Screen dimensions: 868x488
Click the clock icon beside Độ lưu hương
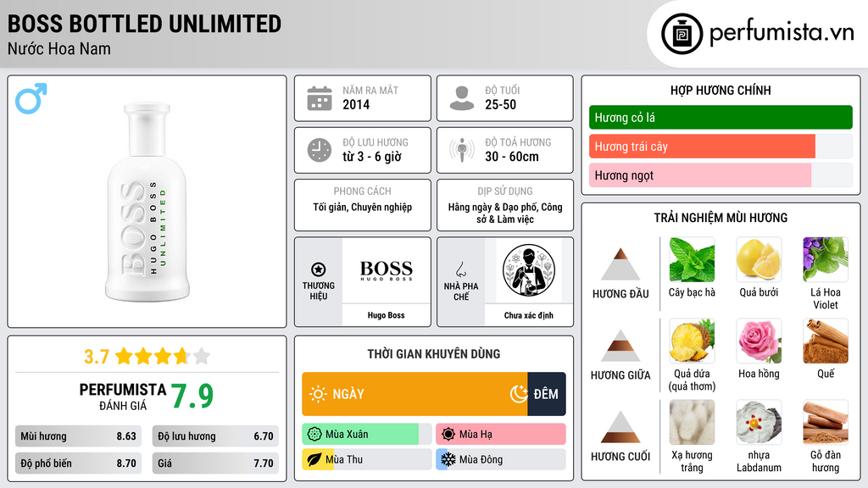[320, 150]
